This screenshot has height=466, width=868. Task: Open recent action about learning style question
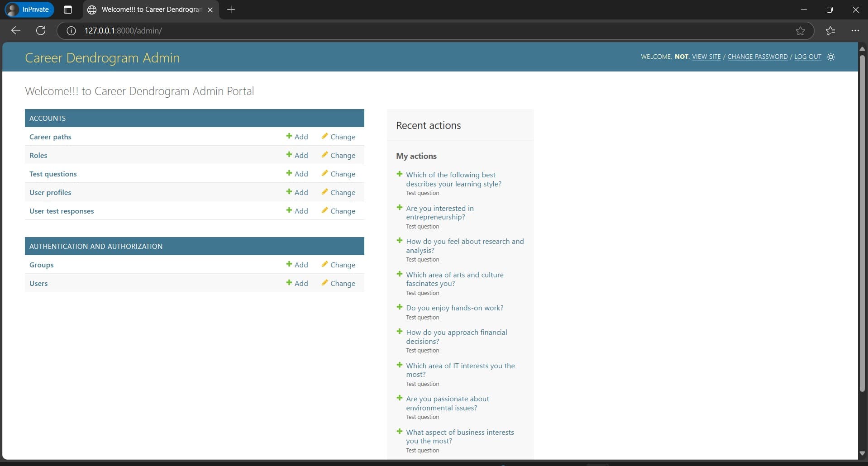coord(453,179)
